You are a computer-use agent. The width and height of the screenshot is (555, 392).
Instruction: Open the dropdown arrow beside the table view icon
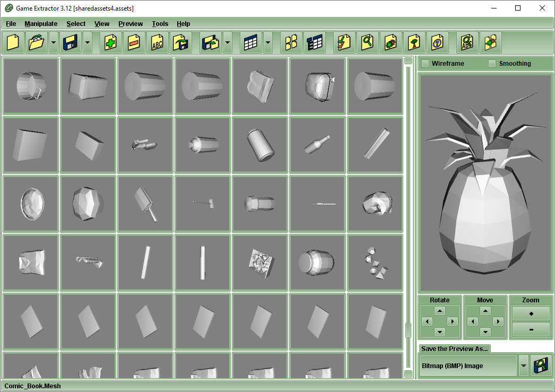268,42
